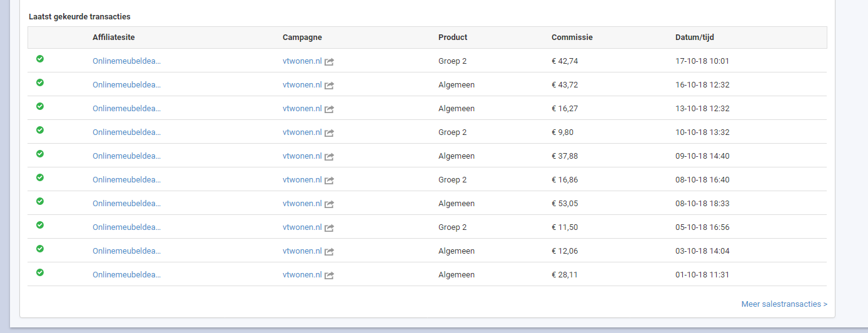The image size is (868, 333).
Task: Open Onlinemeubeldea… affiliate link for € 42,74 row
Action: (126, 61)
